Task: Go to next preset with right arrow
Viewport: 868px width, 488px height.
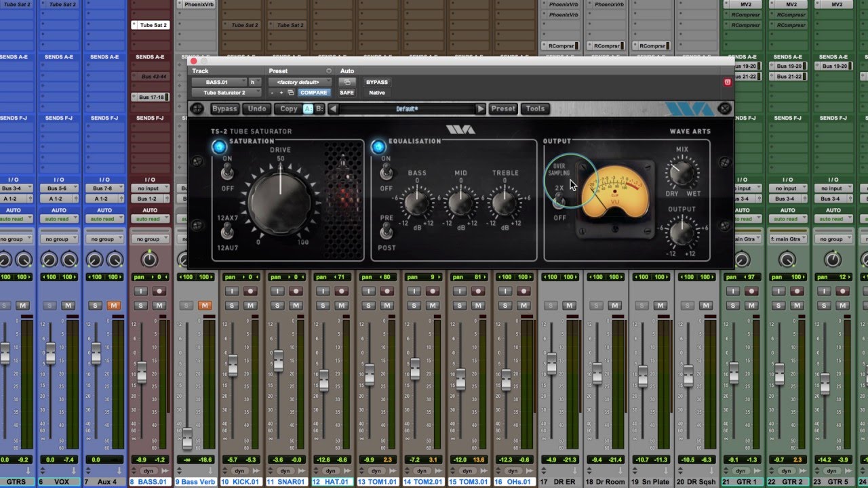Action: (x=481, y=108)
